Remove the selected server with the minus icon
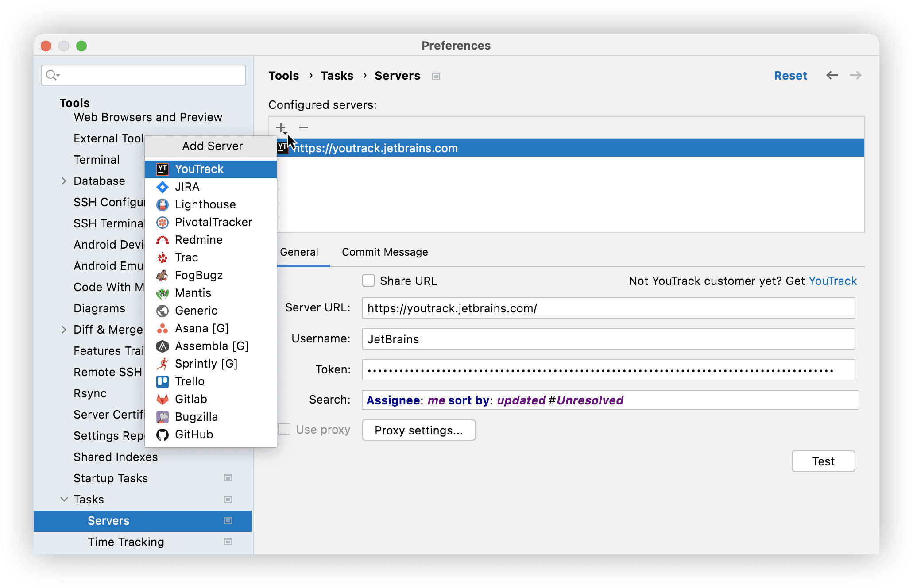913x588 pixels. coord(303,127)
